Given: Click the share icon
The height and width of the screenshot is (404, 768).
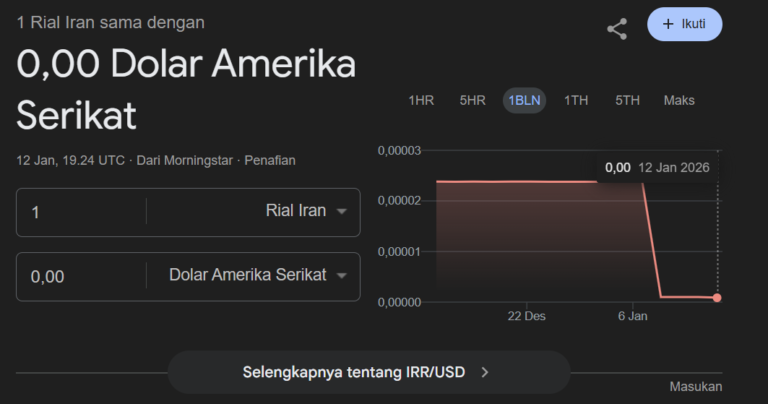Looking at the screenshot, I should [x=617, y=29].
